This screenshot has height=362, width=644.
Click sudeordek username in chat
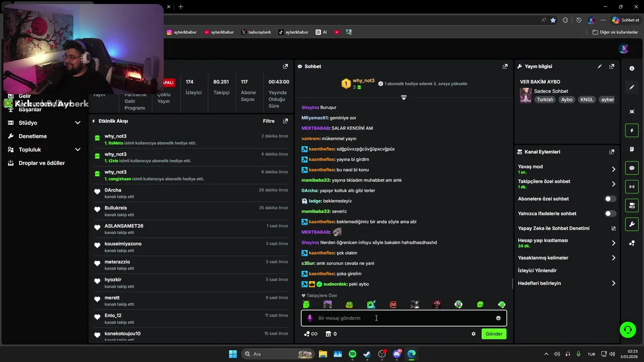click(x=335, y=284)
